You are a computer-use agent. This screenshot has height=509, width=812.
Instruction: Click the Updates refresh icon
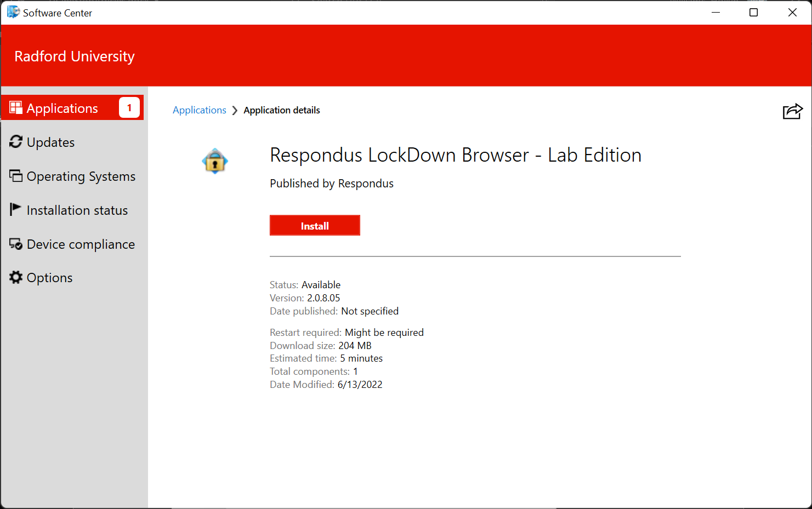click(16, 142)
